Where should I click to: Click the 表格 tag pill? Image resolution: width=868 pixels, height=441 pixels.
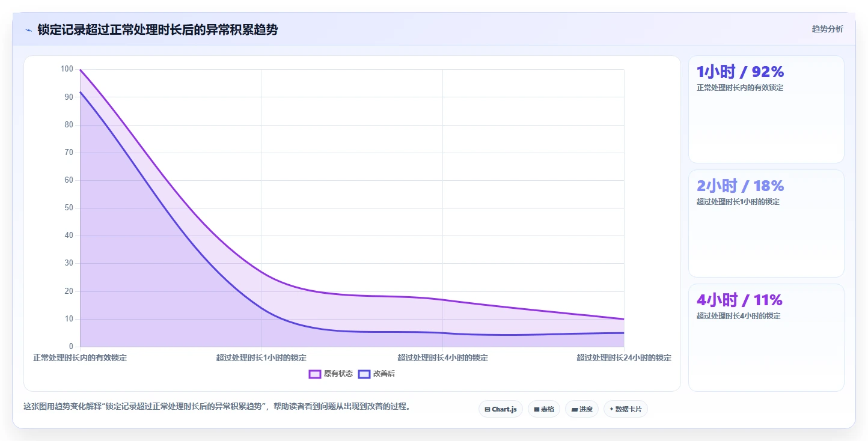pos(544,409)
